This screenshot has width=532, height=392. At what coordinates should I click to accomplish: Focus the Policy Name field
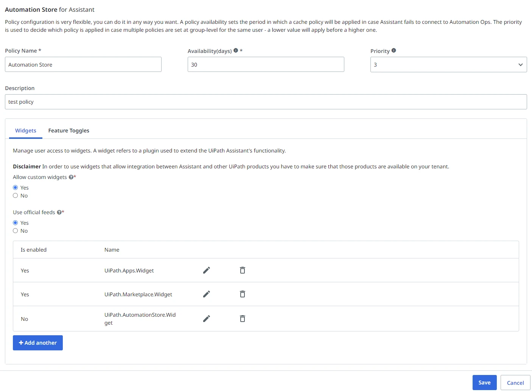pos(83,64)
